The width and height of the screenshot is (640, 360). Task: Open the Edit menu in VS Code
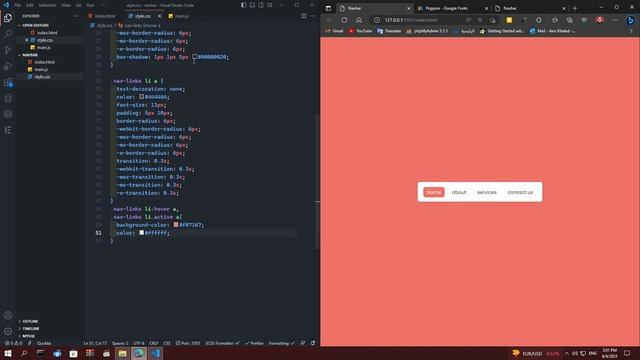pos(30,5)
